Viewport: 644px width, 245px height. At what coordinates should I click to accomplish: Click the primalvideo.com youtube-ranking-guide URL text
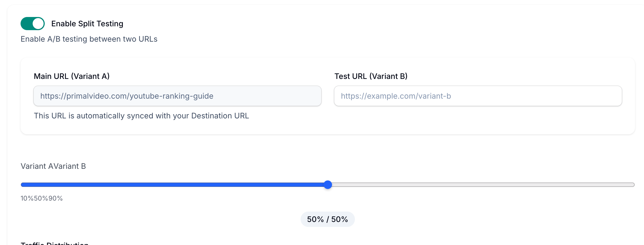(127, 96)
